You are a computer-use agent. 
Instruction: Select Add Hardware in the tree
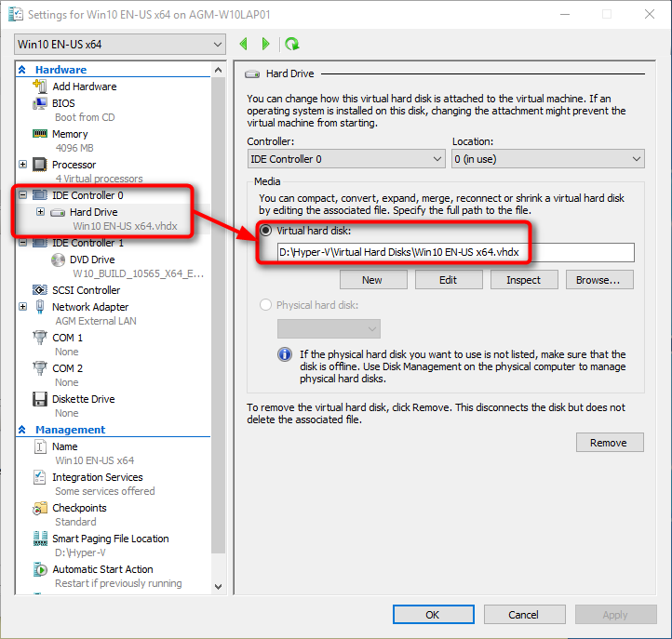pos(85,87)
